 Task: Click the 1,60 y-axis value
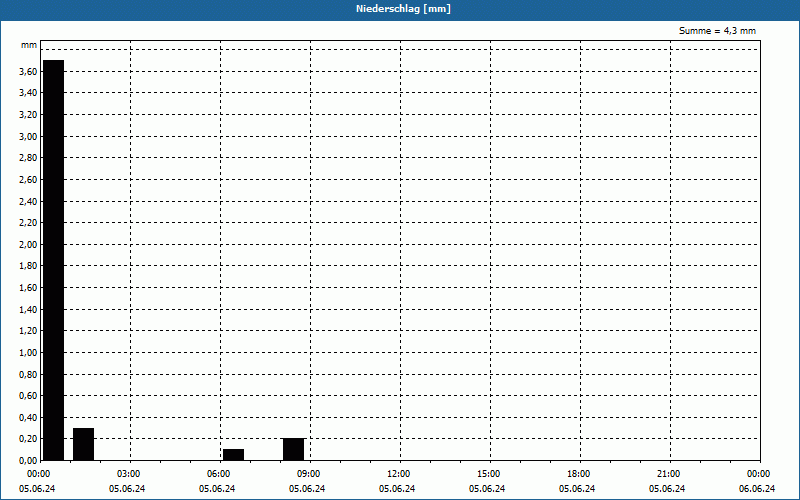(28, 288)
